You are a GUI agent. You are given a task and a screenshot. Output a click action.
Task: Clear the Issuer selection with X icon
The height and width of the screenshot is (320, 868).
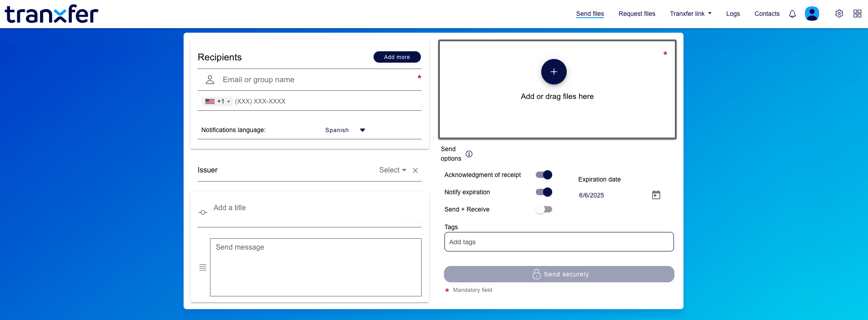(x=415, y=170)
